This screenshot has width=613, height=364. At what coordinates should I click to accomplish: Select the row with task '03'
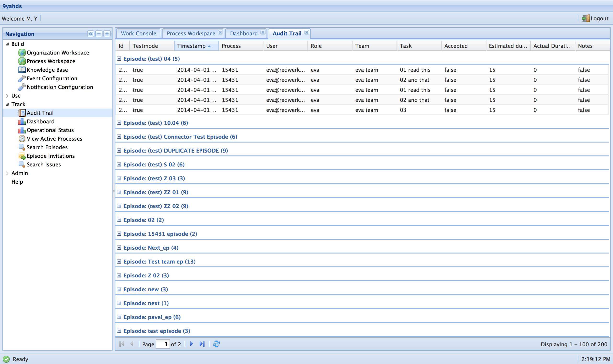[362, 110]
